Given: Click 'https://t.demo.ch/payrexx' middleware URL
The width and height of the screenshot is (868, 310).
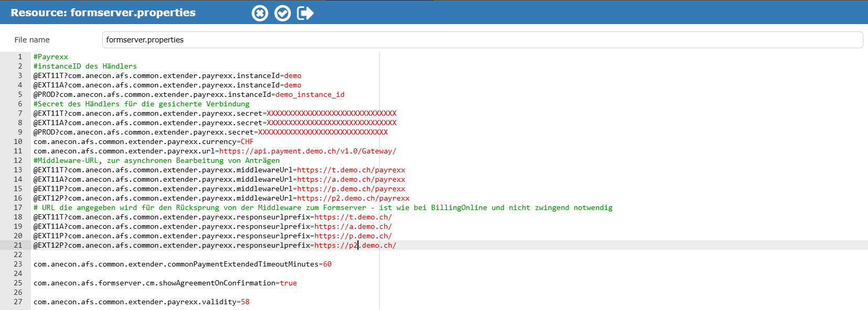Looking at the screenshot, I should [351, 170].
